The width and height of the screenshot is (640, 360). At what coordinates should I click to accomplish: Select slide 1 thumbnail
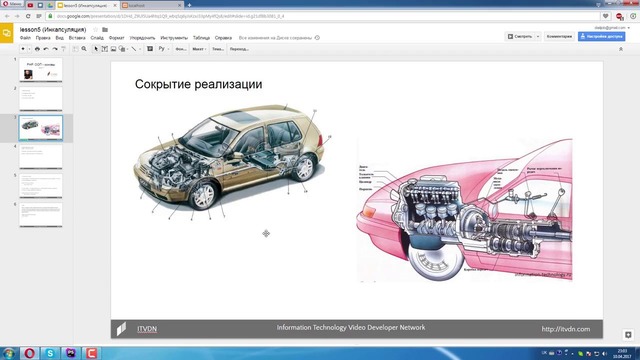(x=41, y=69)
